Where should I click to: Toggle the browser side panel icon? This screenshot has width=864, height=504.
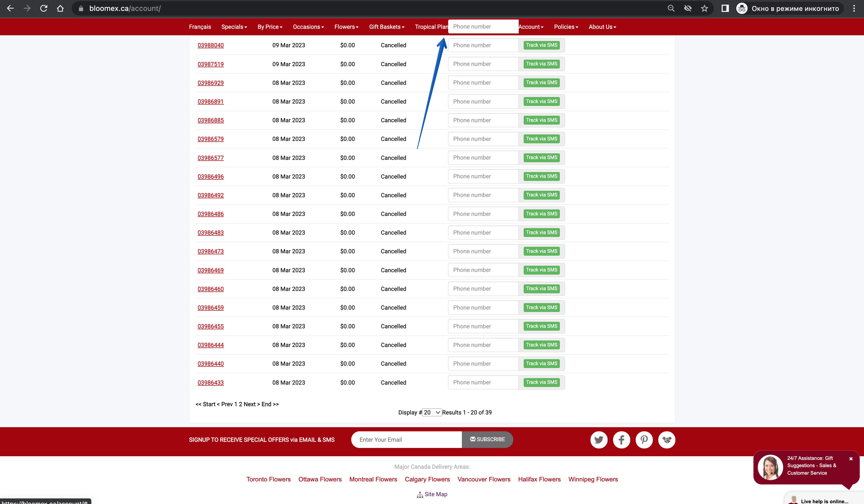coord(725,9)
